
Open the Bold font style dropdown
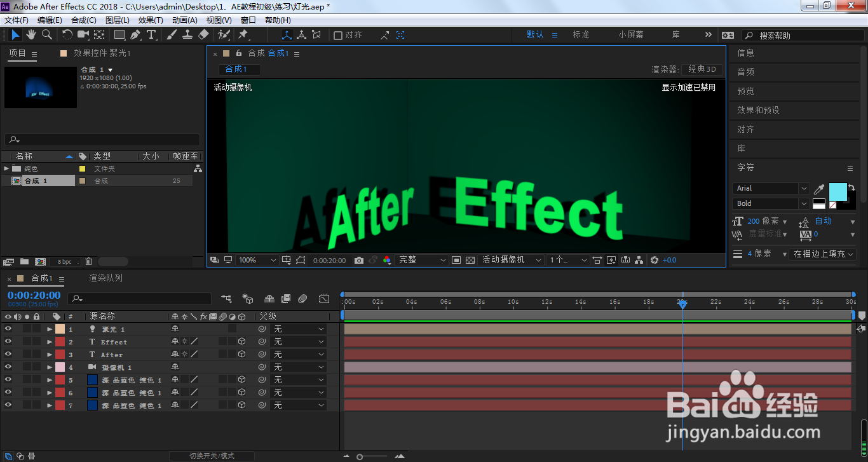771,203
